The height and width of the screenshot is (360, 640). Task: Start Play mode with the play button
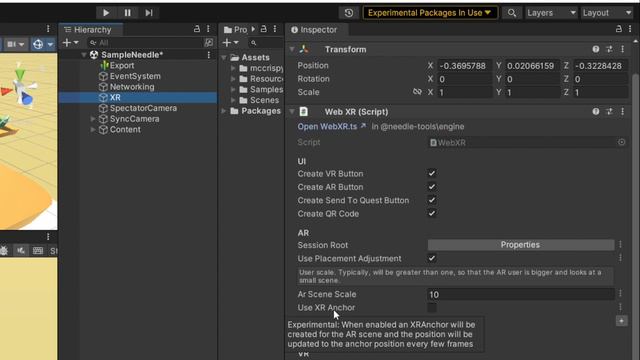(106, 13)
